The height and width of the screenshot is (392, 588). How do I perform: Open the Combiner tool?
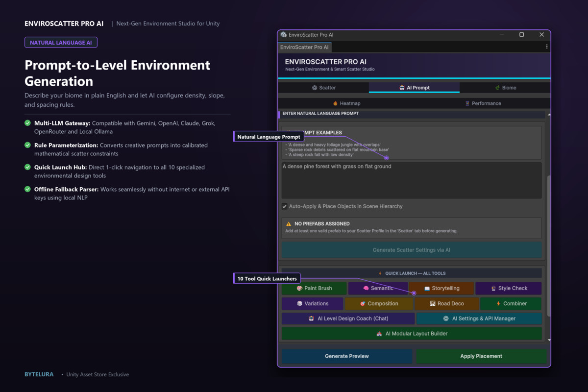pyautogui.click(x=511, y=303)
